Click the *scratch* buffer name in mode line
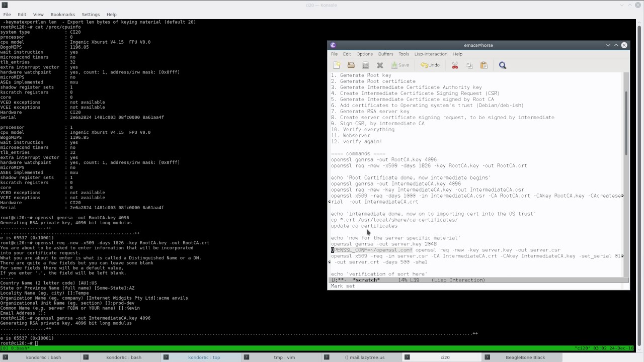Image resolution: width=644 pixels, height=362 pixels. coord(366,280)
